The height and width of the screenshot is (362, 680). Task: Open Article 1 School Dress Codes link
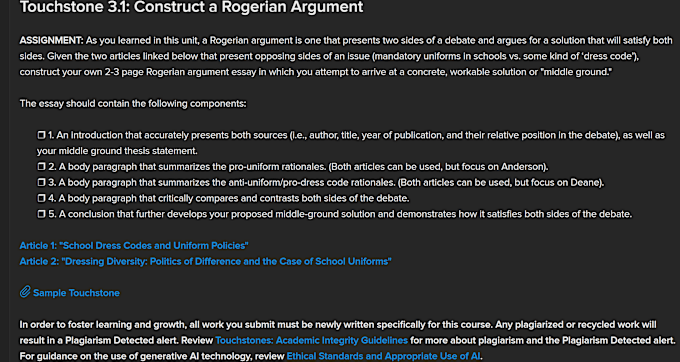134,245
